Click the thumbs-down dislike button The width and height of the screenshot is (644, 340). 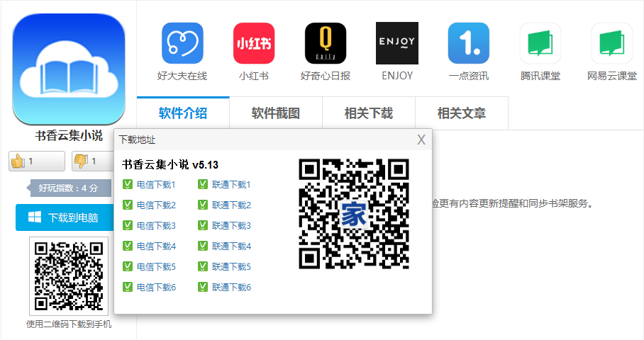point(93,161)
